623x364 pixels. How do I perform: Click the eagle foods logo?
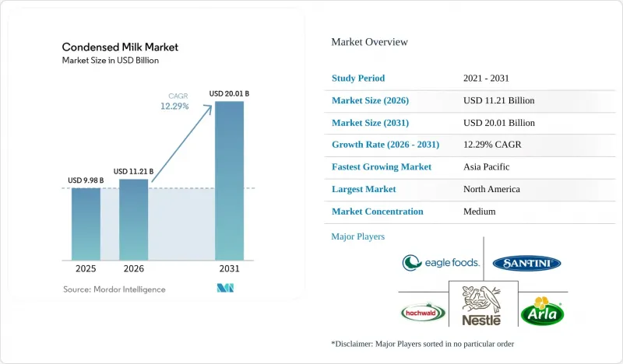point(441,263)
